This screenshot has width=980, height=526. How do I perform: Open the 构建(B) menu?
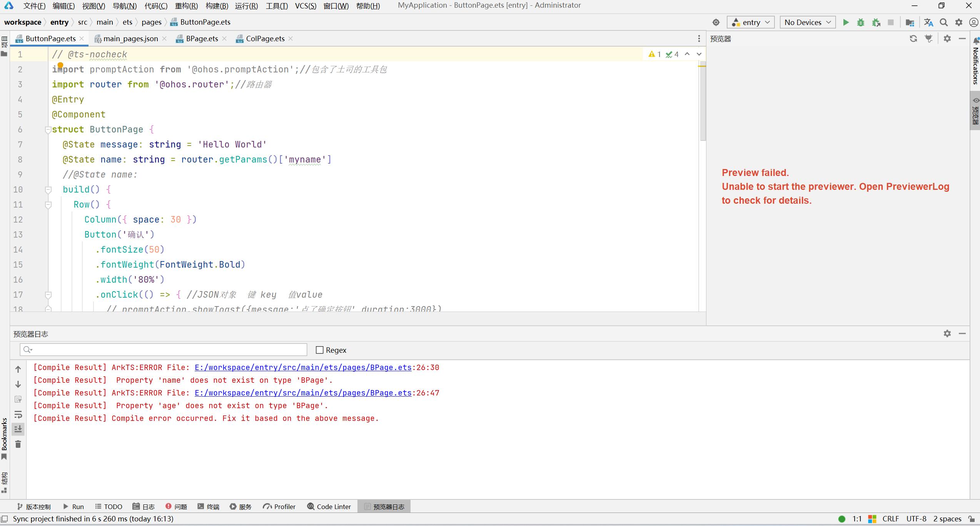pyautogui.click(x=217, y=6)
